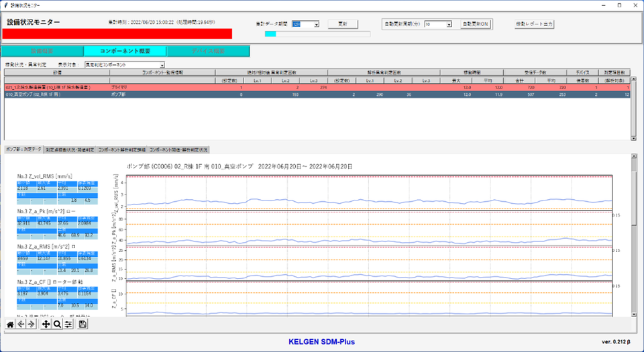This screenshot has height=352, width=644.
Task: Expand the 自動更新周期(分) dropdown
Action: (x=438, y=24)
